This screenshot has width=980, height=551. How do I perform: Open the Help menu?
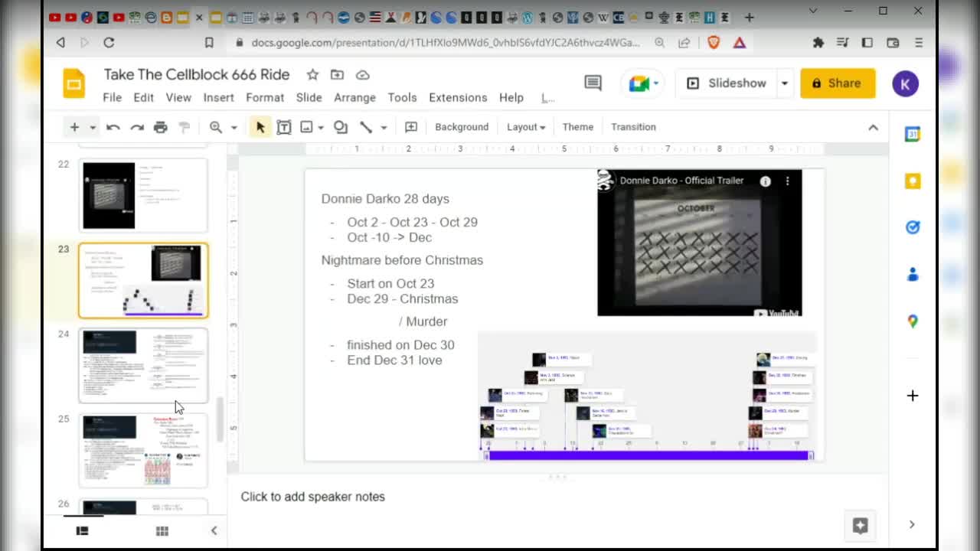click(x=511, y=98)
